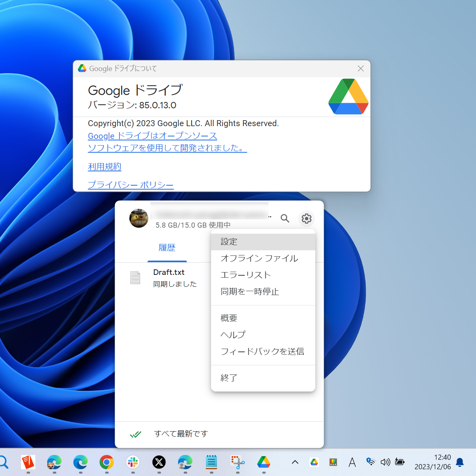
Task: Select フィードバックを送信 from the menu
Action: (x=262, y=351)
